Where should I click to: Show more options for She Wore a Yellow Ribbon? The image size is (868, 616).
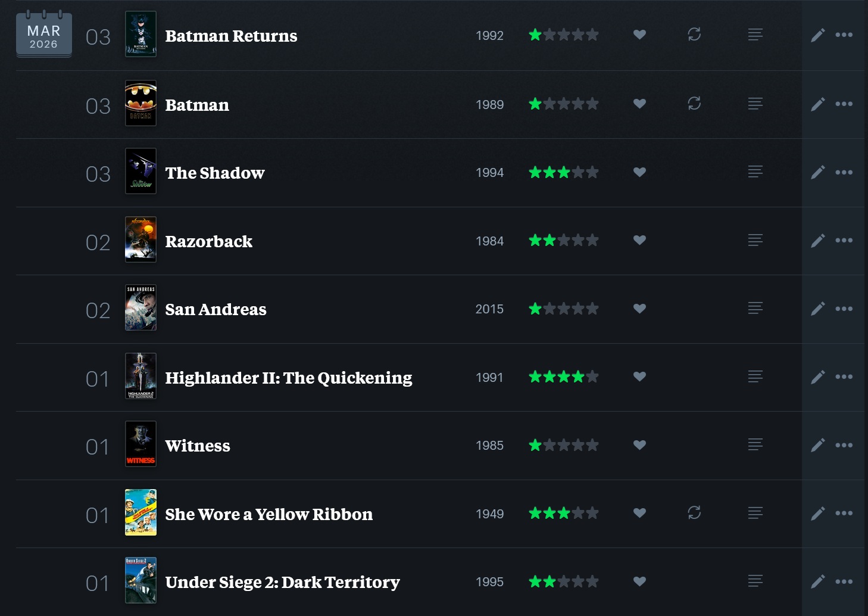(x=844, y=514)
